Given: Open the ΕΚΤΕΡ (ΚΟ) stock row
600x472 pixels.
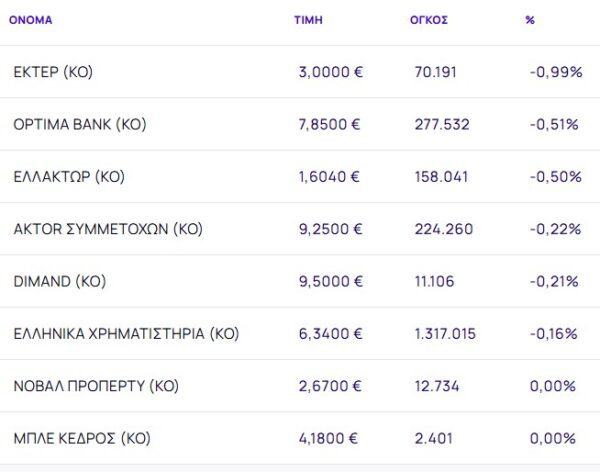Looking at the screenshot, I should pyautogui.click(x=53, y=72).
